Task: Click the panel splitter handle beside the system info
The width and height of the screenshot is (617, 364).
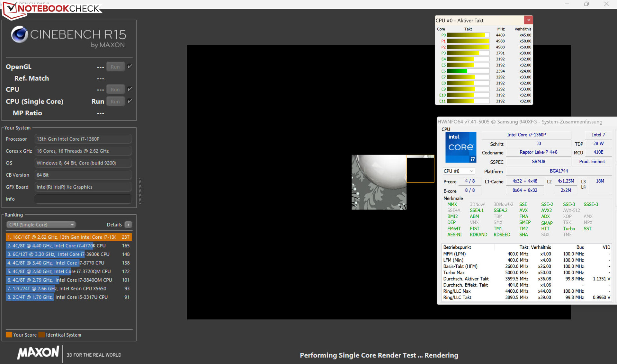Action: click(140, 191)
